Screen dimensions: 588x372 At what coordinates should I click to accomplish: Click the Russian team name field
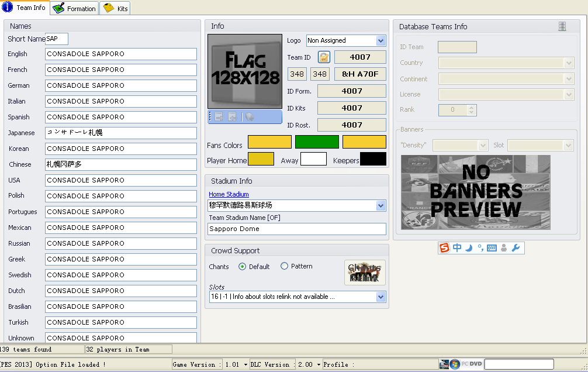(x=121, y=244)
